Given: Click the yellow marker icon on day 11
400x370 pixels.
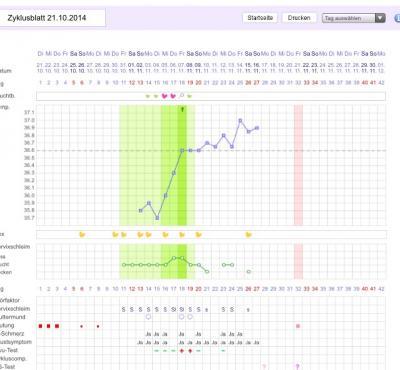Looking at the screenshot, I should point(124,235).
